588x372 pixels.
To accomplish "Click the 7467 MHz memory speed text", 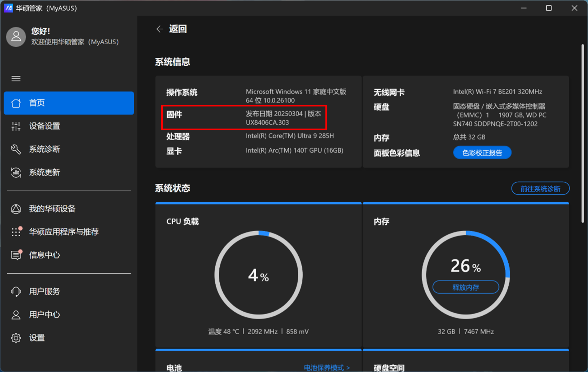I will click(479, 332).
